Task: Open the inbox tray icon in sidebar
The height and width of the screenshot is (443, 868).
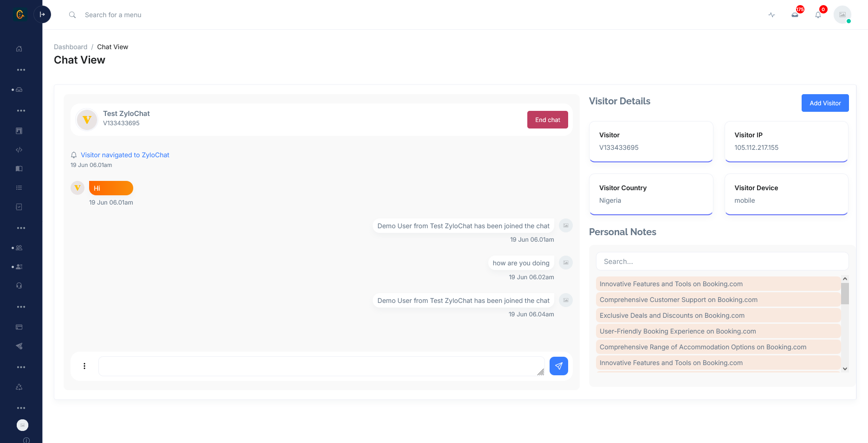Action: tap(19, 90)
